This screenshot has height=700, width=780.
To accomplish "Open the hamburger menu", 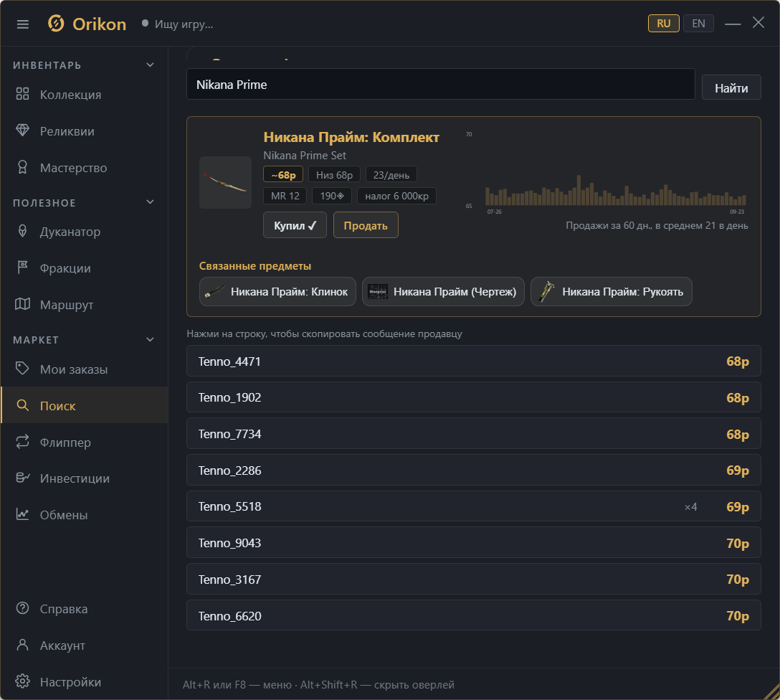I will coord(23,24).
